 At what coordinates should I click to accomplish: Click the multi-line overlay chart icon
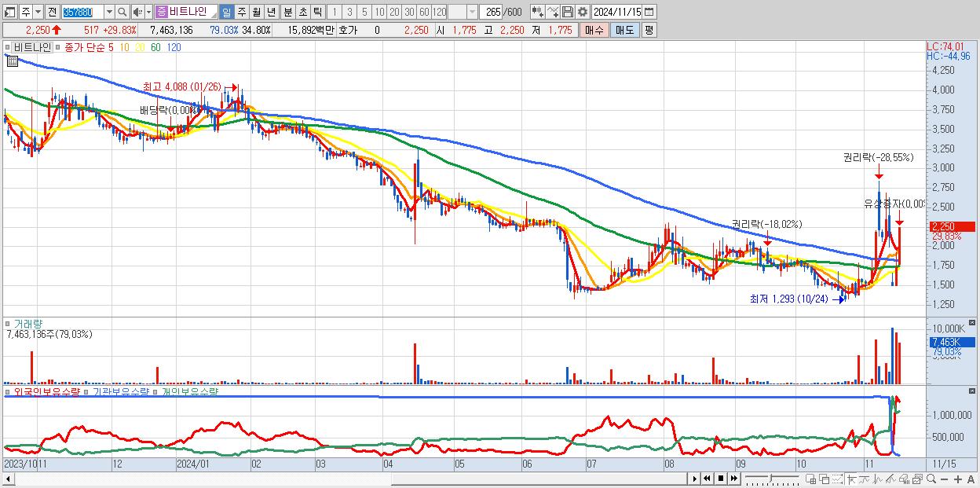pos(890,479)
